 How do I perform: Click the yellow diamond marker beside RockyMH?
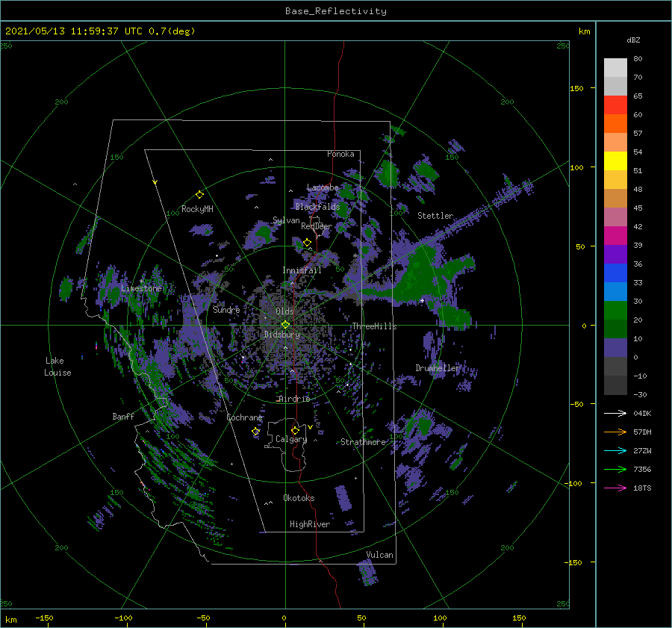pos(199,195)
